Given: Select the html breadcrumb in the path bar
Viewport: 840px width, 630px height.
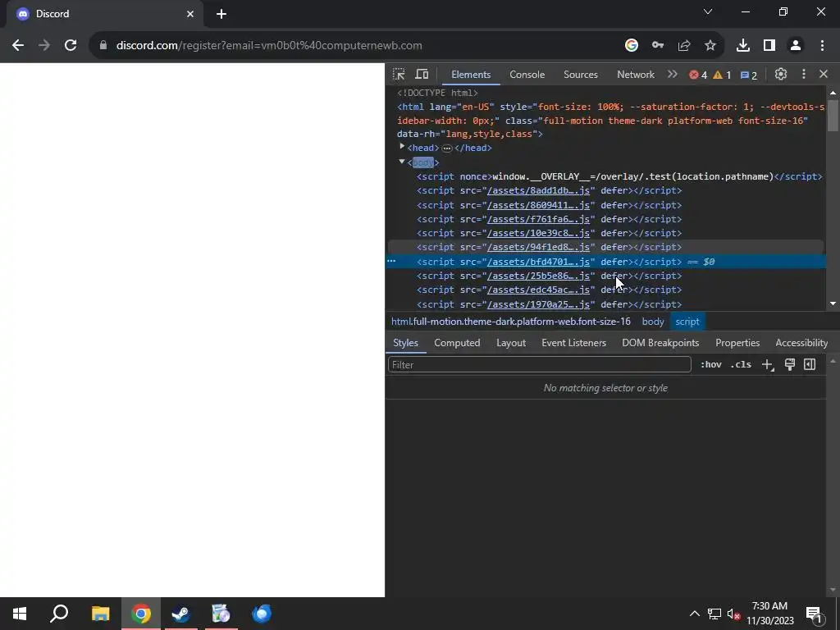Looking at the screenshot, I should click(x=510, y=322).
